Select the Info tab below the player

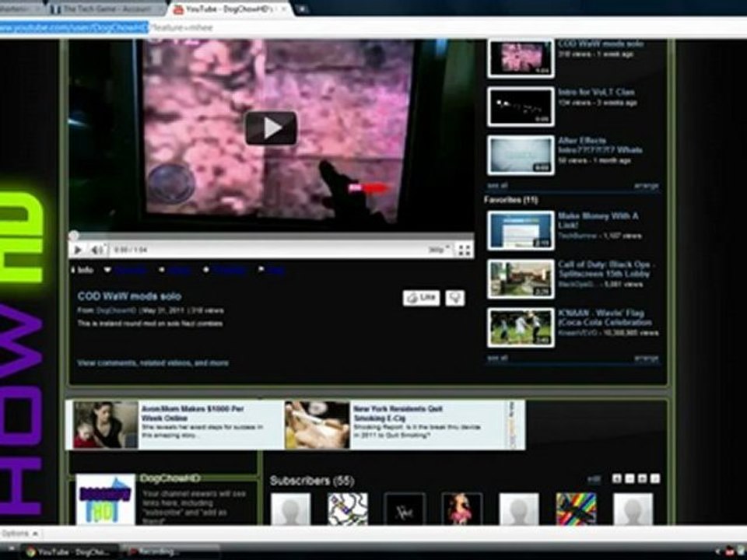point(82,271)
